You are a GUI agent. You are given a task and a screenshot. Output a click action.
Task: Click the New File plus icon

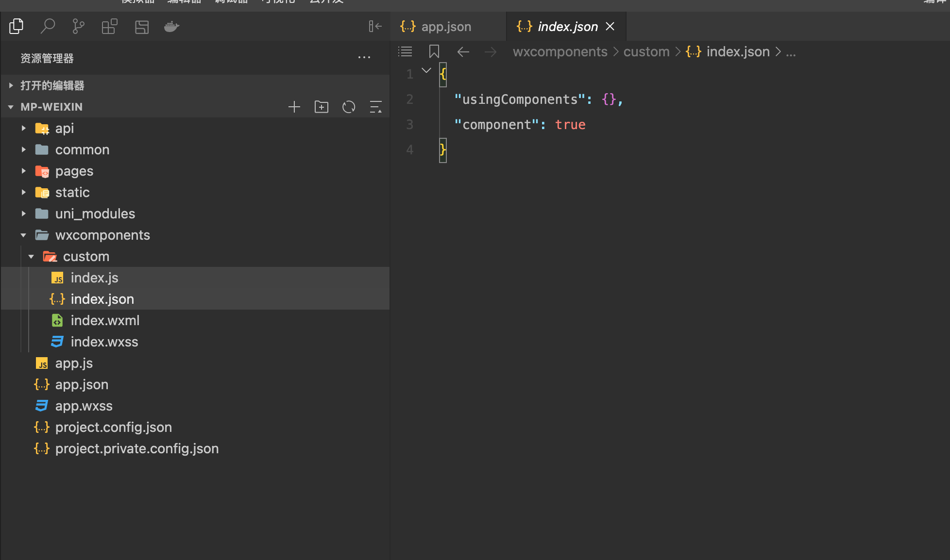pos(294,107)
